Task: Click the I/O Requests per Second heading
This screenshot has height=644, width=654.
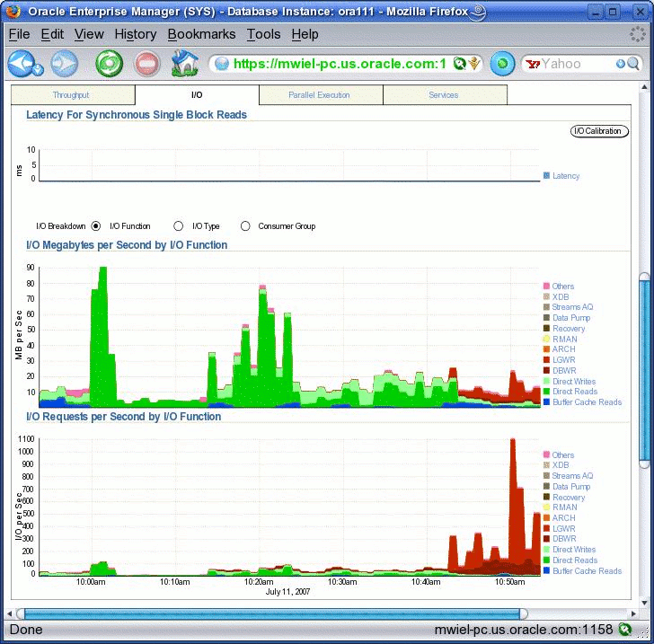Action: (x=123, y=416)
